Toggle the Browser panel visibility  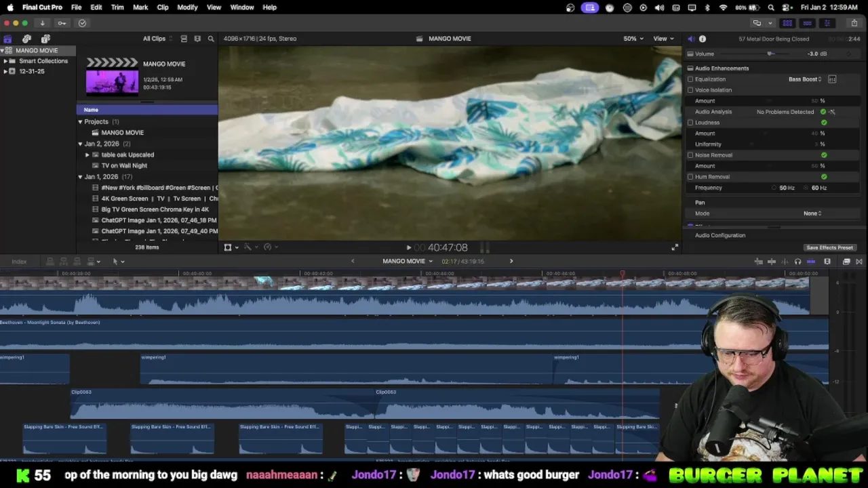(x=787, y=23)
